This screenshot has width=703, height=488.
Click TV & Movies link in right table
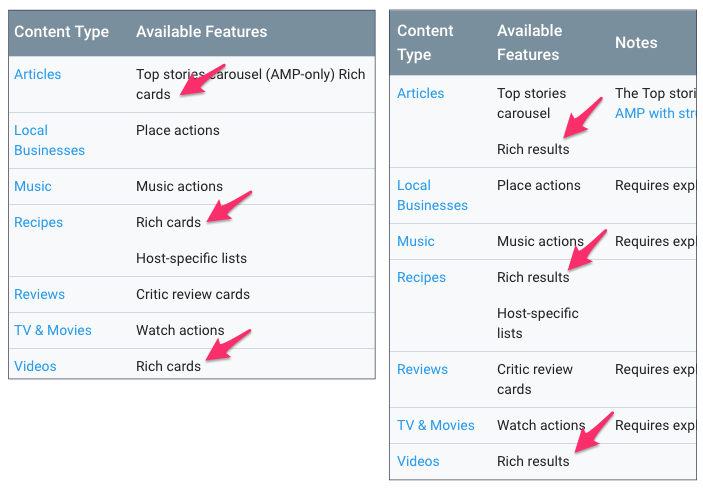(x=436, y=425)
